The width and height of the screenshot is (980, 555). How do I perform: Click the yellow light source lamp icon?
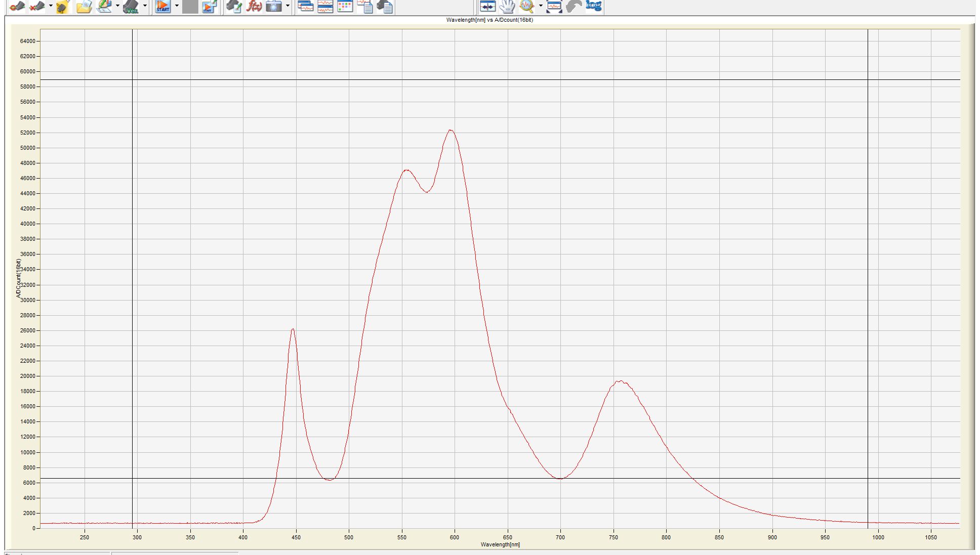coord(62,7)
